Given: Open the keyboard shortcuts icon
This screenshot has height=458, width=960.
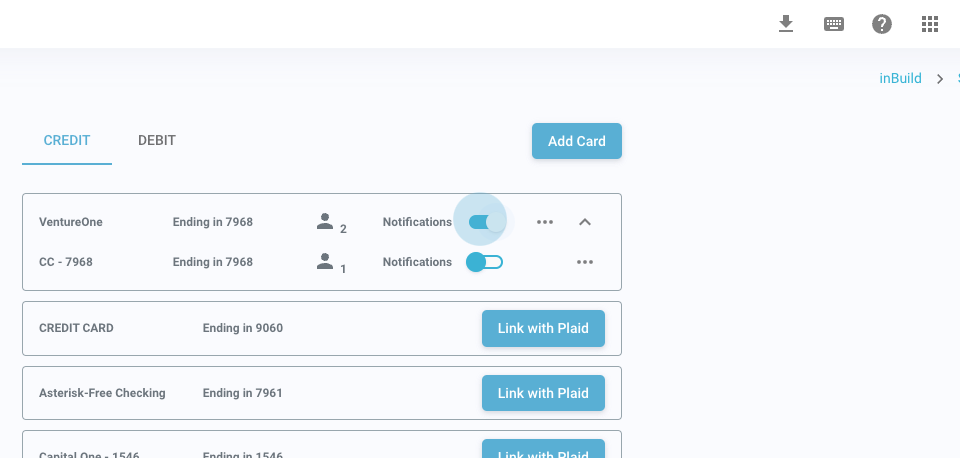Looking at the screenshot, I should (834, 24).
